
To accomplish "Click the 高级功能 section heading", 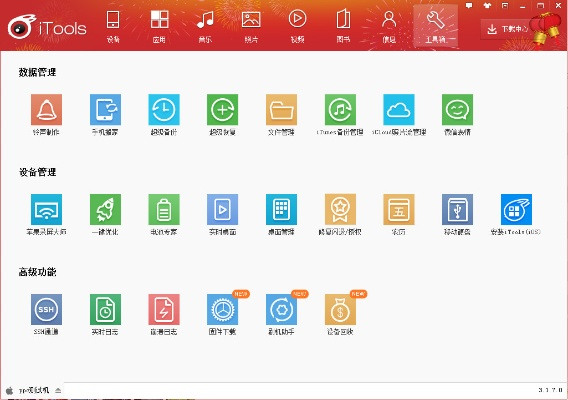I will [x=37, y=272].
